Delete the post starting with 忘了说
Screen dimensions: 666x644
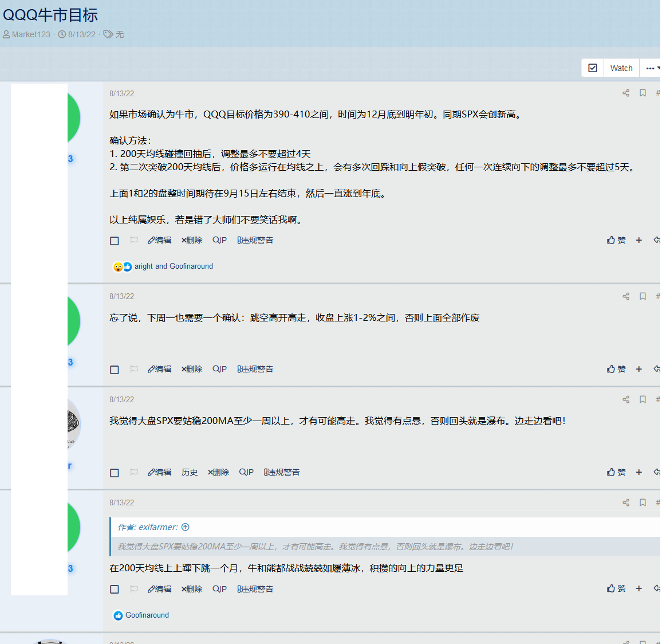[192, 369]
